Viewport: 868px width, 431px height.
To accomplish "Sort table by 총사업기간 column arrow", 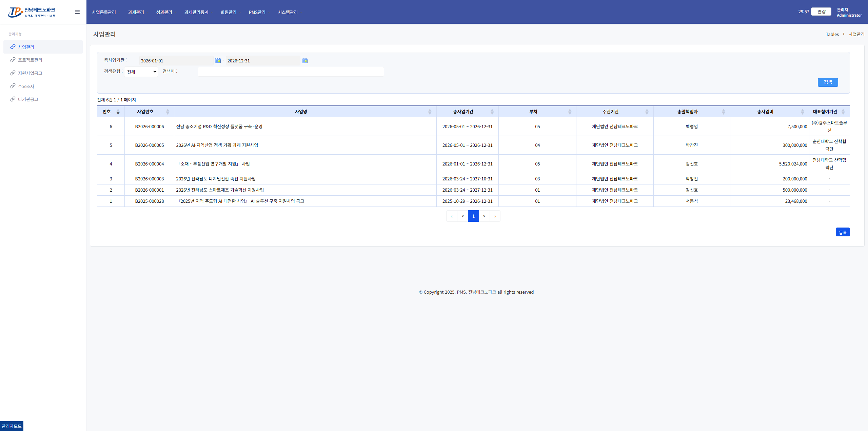I will pyautogui.click(x=492, y=112).
